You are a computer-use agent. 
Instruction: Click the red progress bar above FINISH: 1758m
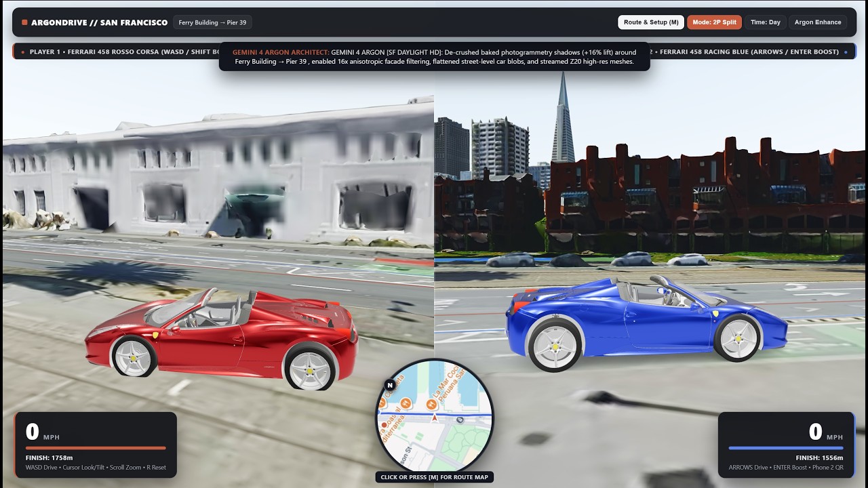[96, 448]
